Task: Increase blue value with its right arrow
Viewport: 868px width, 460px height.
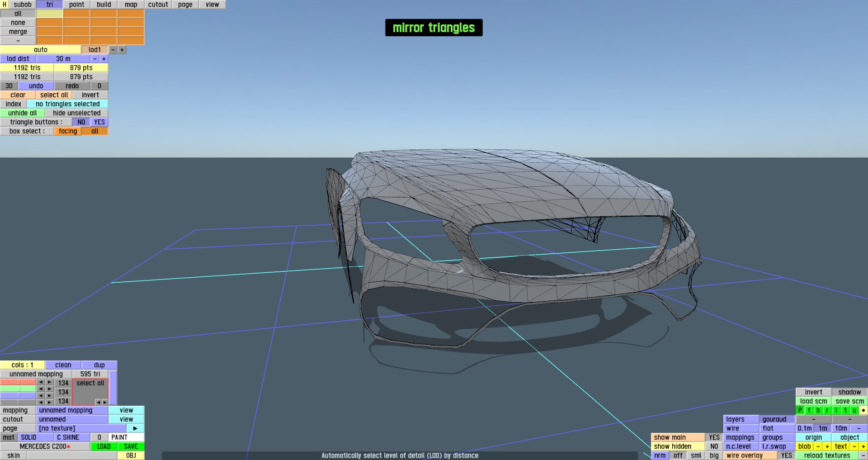Action: point(50,396)
